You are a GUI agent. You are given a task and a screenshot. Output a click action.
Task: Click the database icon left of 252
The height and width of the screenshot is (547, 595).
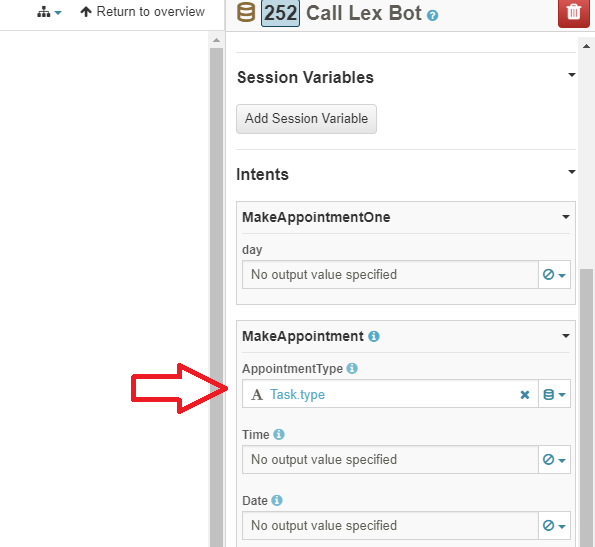(x=246, y=11)
